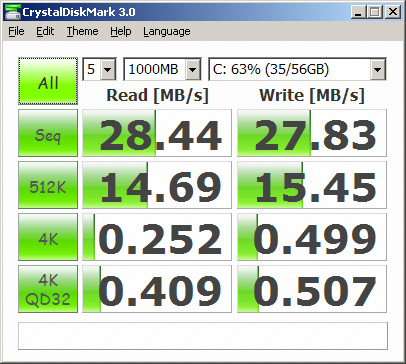
Task: Open the Help menu
Action: tap(121, 31)
